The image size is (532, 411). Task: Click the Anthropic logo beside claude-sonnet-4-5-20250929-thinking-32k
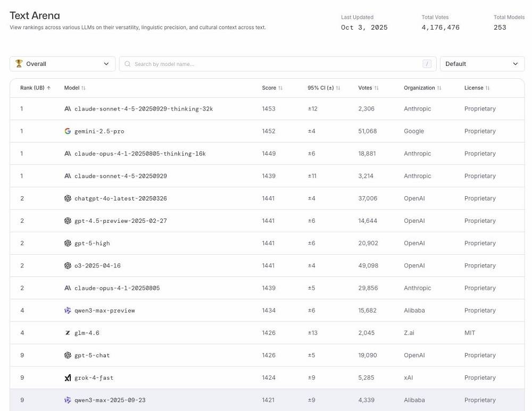tap(68, 109)
